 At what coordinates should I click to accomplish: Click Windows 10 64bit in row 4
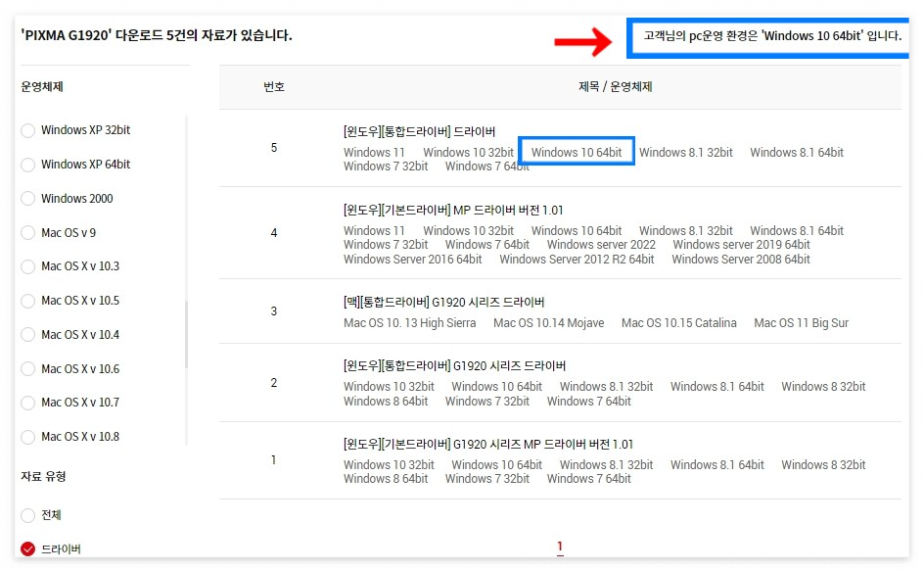(x=577, y=230)
